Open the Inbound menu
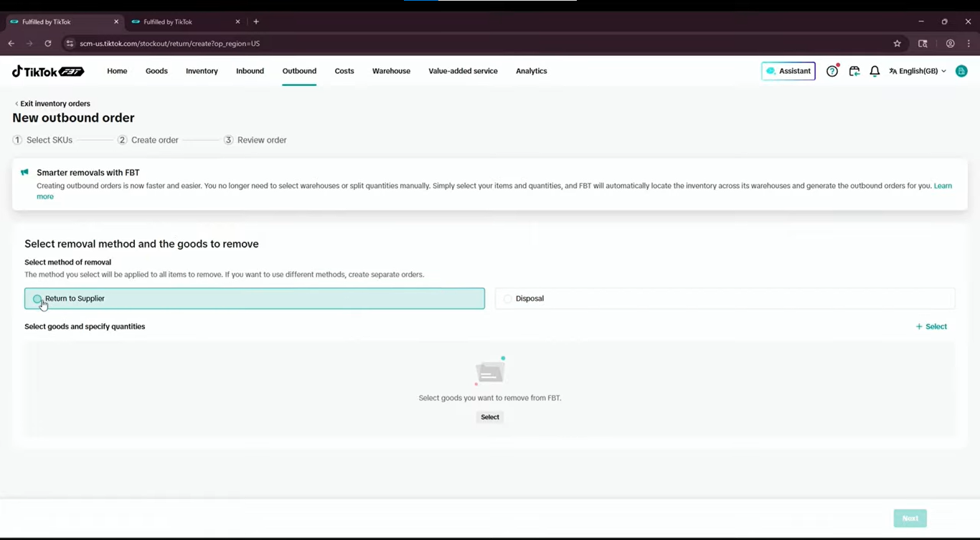Viewport: 980px width, 540px height. [x=250, y=71]
